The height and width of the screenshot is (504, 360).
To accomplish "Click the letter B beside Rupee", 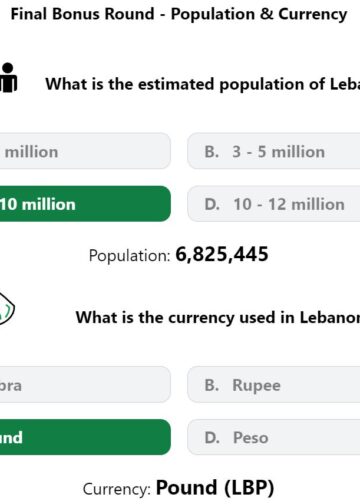I will (x=212, y=385).
